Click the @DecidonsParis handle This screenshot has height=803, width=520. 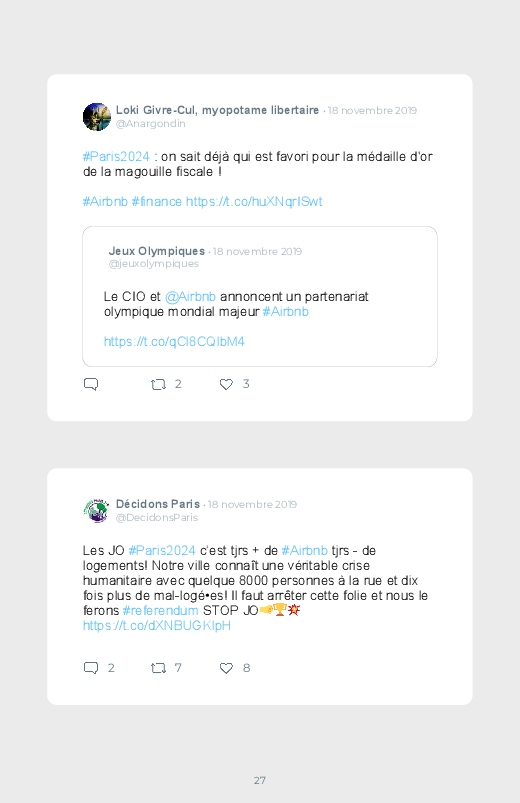click(157, 518)
